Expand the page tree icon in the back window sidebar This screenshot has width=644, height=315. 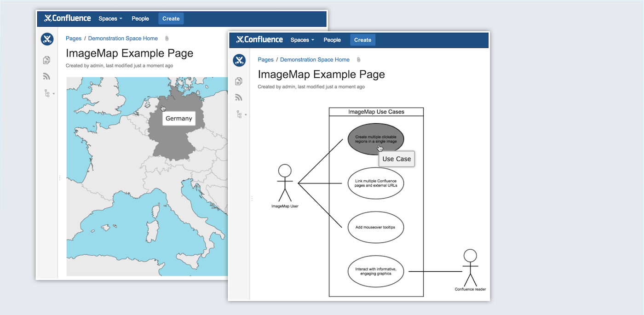click(x=49, y=93)
